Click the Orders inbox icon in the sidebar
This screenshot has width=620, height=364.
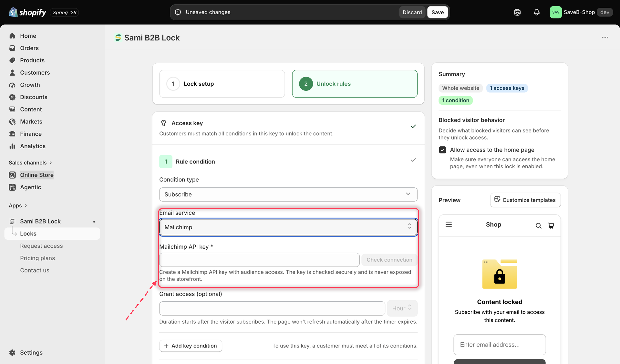tap(12, 48)
